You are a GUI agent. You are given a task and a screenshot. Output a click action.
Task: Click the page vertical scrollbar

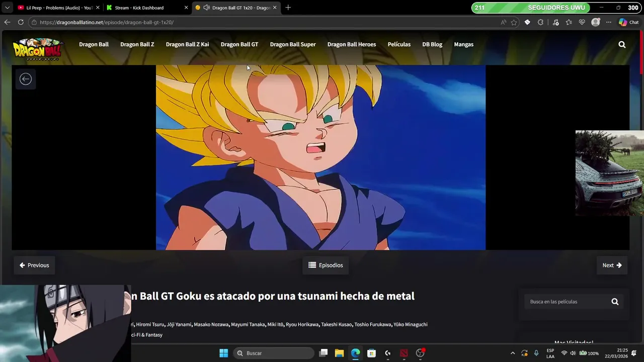point(641,53)
